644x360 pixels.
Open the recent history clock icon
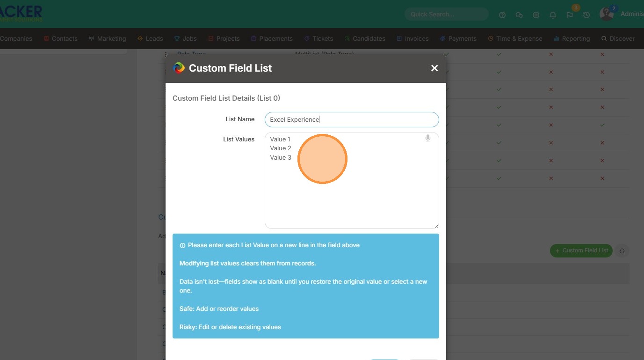[x=586, y=15]
